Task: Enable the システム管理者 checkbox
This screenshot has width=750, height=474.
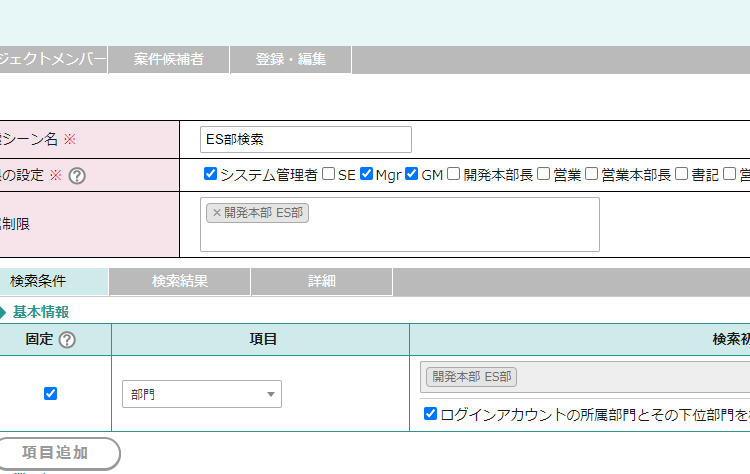Action: (210, 174)
